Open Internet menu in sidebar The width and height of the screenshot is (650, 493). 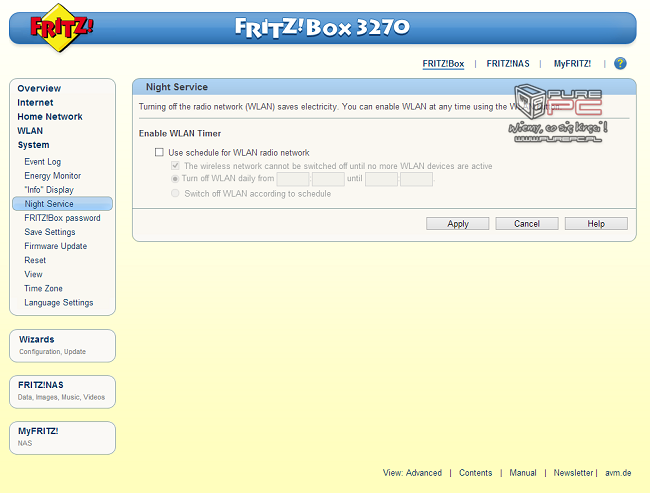point(35,102)
